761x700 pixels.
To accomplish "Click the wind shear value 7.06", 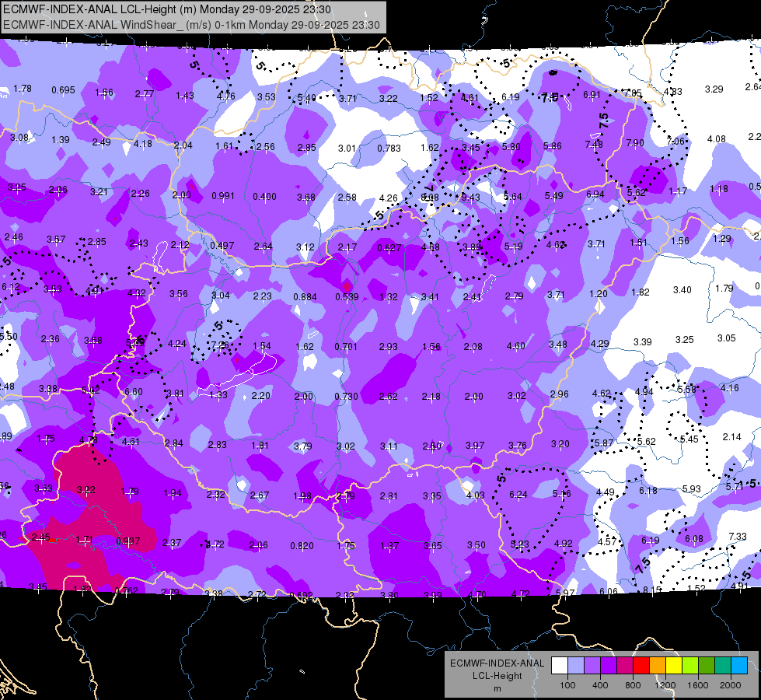I will (675, 141).
